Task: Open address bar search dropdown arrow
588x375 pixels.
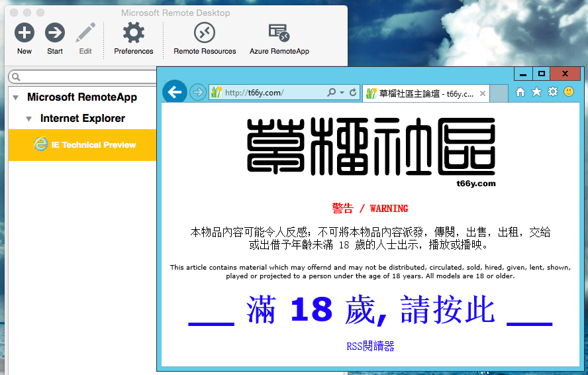Action: pos(342,93)
